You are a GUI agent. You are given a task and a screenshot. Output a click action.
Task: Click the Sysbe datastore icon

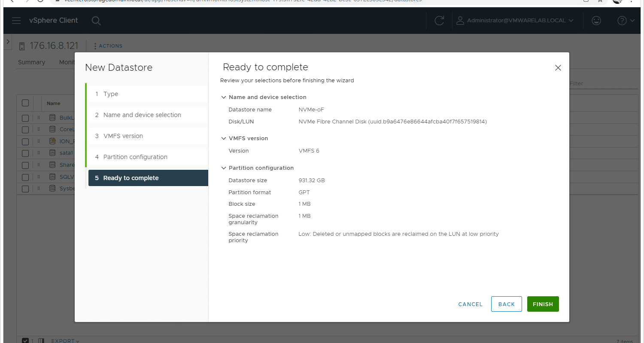tap(52, 189)
